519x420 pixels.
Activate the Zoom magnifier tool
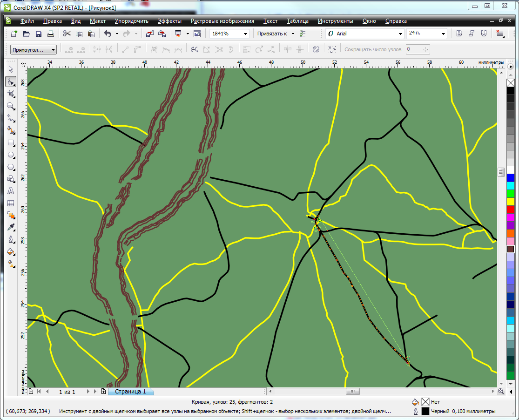pos(11,106)
